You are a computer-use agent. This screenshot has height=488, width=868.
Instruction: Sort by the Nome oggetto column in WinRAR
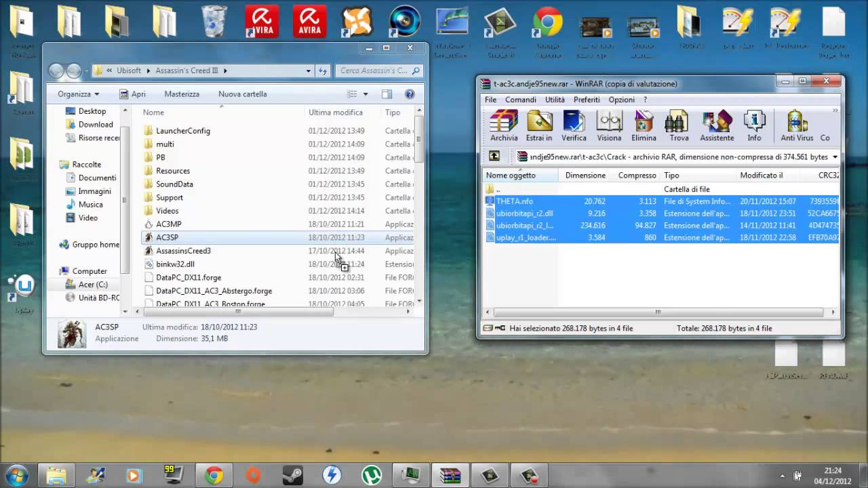point(520,175)
